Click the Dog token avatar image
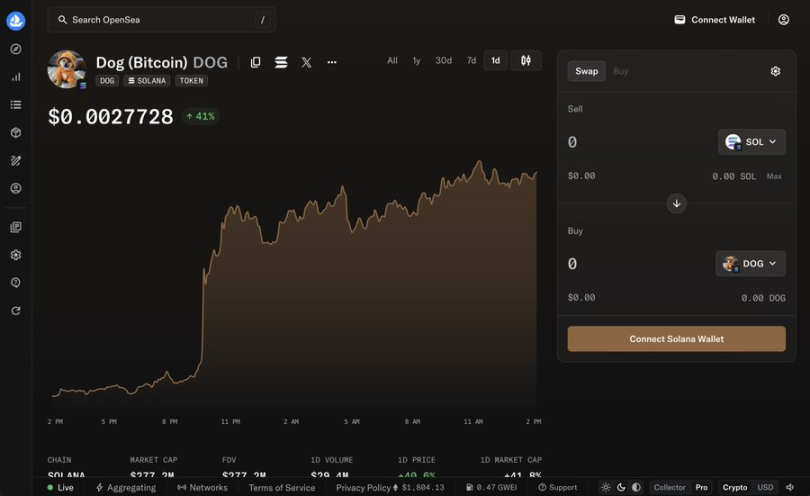The height and width of the screenshot is (496, 810). (x=67, y=69)
